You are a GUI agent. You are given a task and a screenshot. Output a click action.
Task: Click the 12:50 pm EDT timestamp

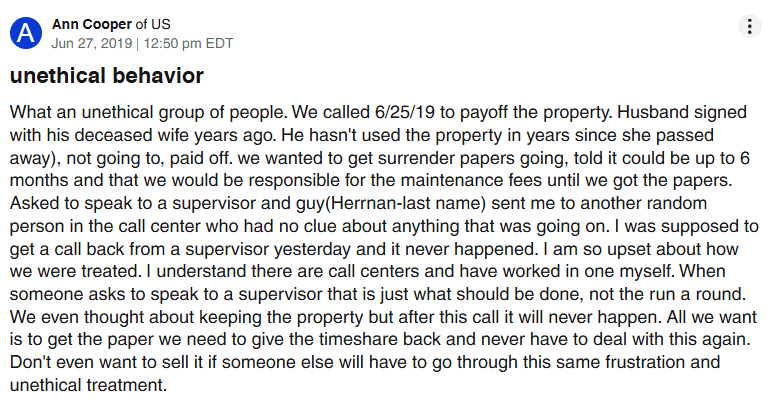point(190,42)
